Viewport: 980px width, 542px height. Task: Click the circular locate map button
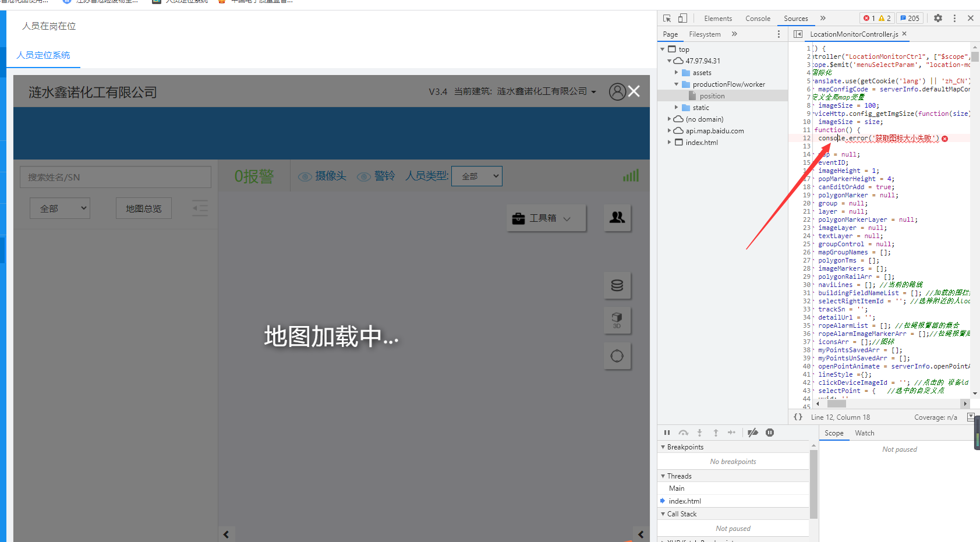click(x=617, y=356)
